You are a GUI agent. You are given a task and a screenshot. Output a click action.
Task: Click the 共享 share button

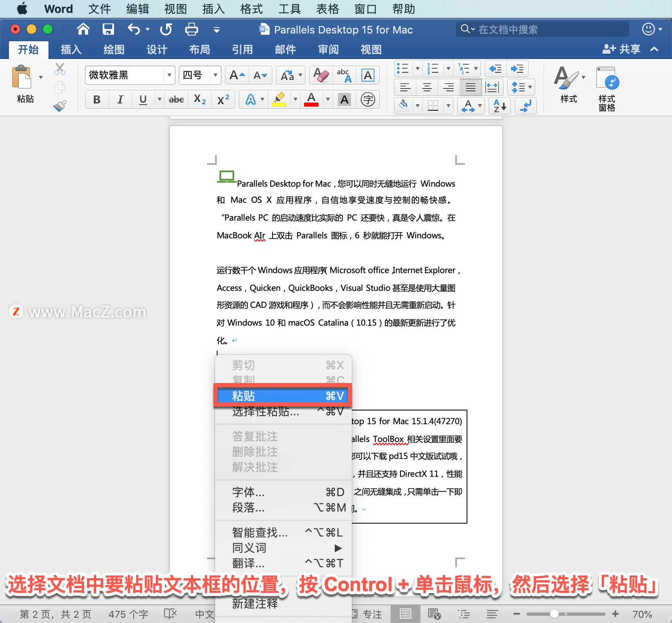pos(621,49)
